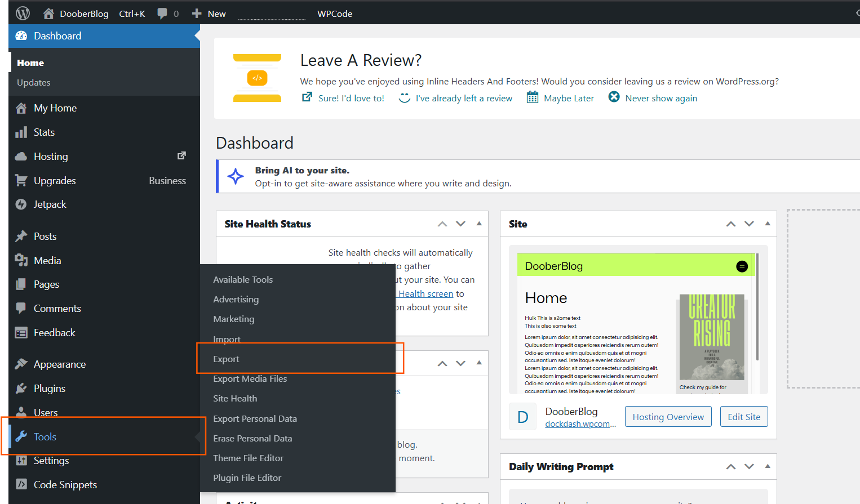This screenshot has height=504, width=860.
Task: Click the Never show again X icon
Action: (614, 97)
